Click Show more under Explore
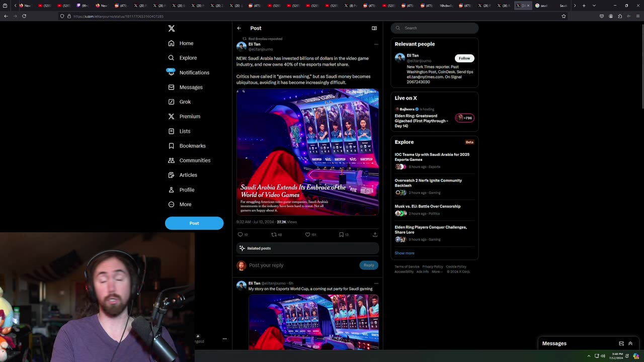 pos(405,253)
